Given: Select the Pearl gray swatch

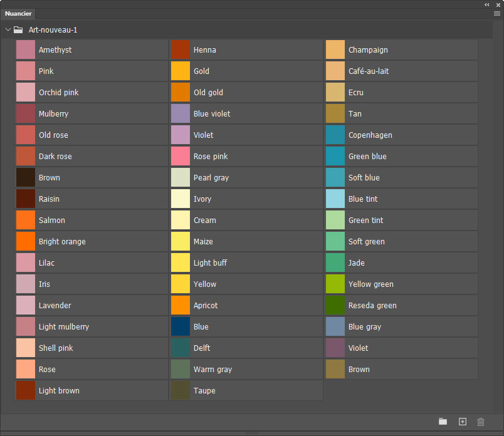Looking at the screenshot, I should 181,177.
